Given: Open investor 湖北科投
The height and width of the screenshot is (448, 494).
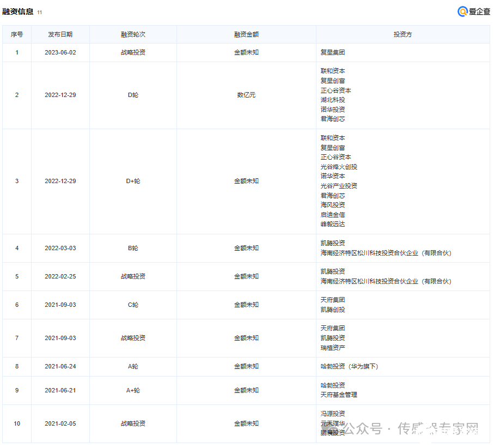Looking at the screenshot, I should [x=333, y=100].
